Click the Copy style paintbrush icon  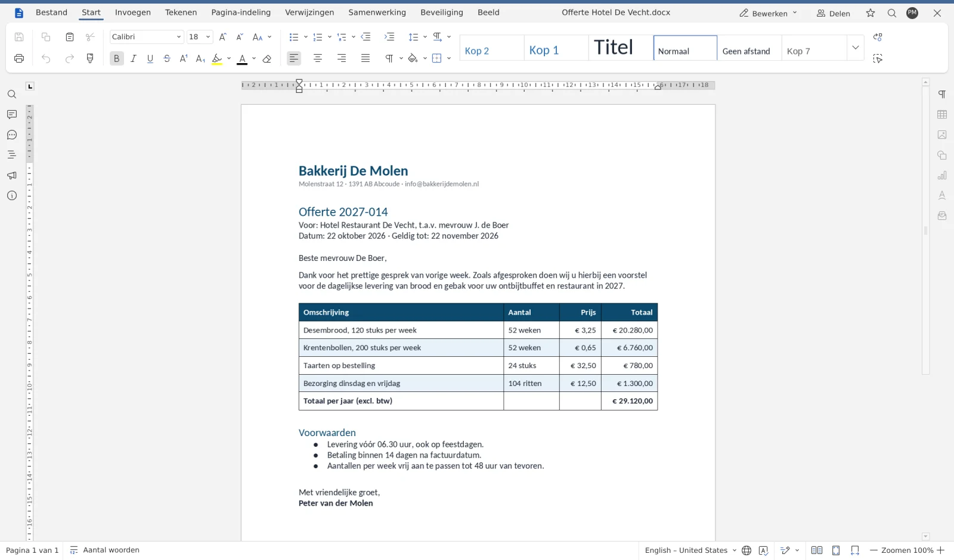(x=90, y=58)
